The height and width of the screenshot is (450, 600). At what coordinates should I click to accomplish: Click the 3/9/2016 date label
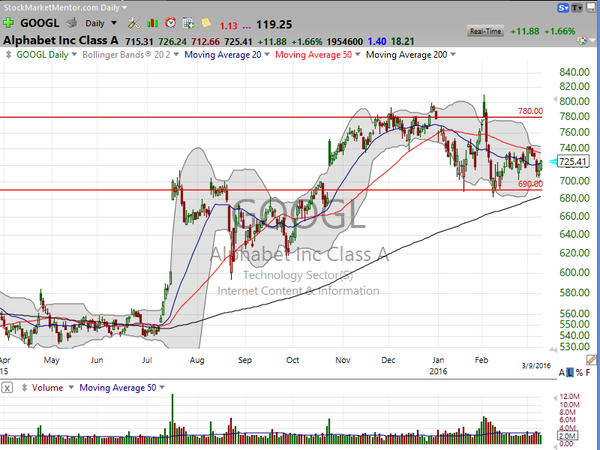536,366
